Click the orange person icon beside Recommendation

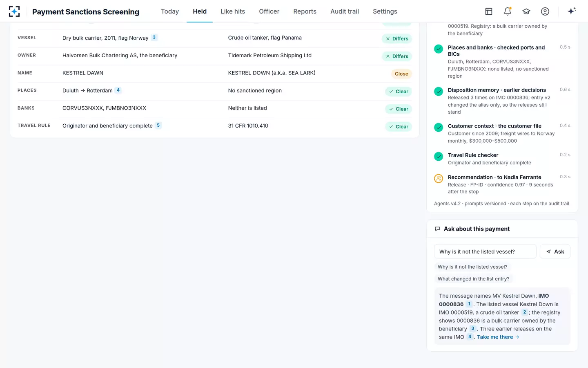(439, 179)
